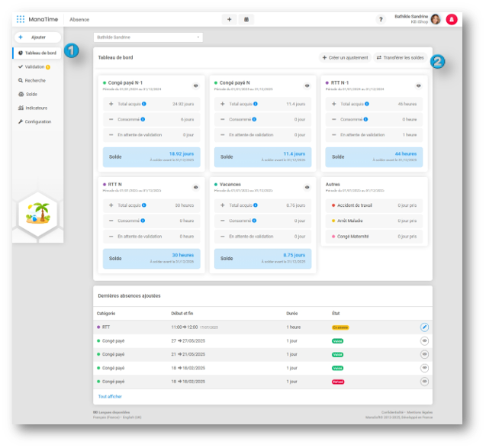Click the orange status badge on RTT row

(x=340, y=327)
